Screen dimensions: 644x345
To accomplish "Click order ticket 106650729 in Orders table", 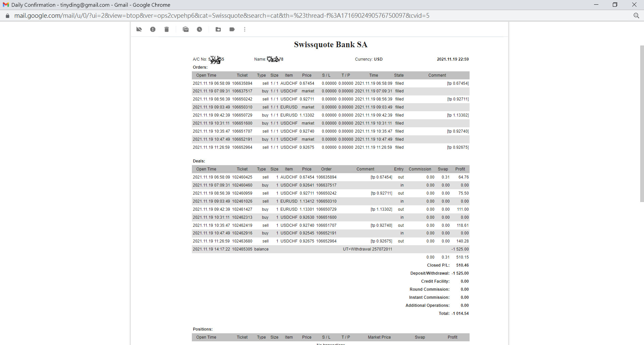I will coord(242,115).
